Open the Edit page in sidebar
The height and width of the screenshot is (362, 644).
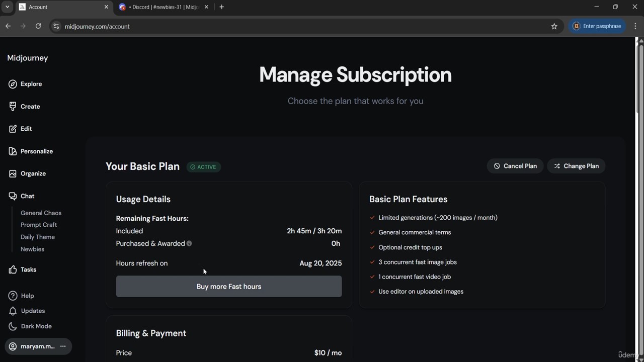point(20,129)
